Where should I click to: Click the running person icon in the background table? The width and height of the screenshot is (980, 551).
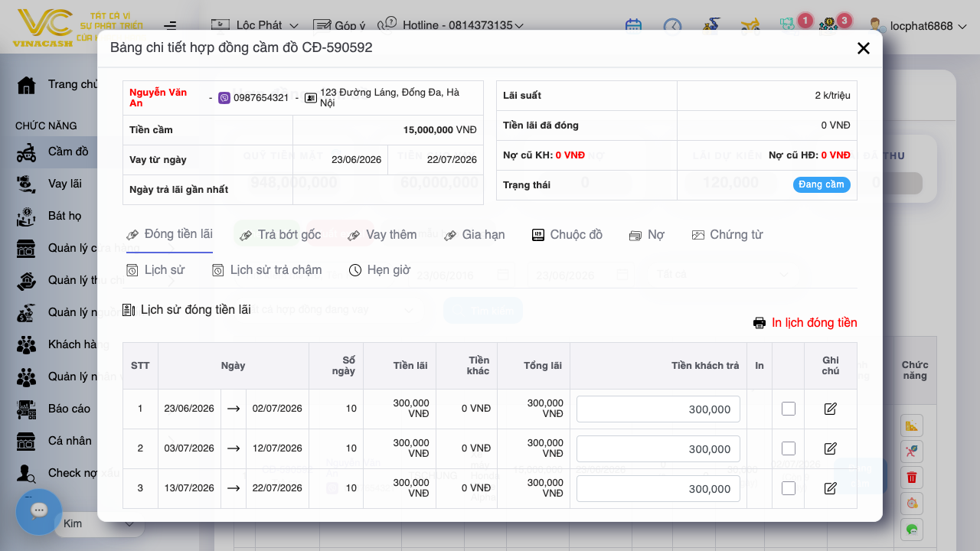tap(912, 452)
